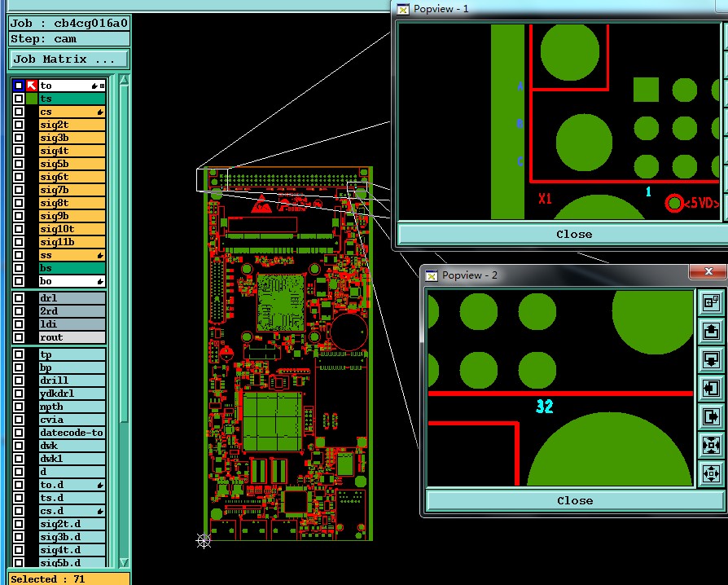Pan left using Popview 2 left-arrow icon
The height and width of the screenshot is (585, 728).
(711, 389)
